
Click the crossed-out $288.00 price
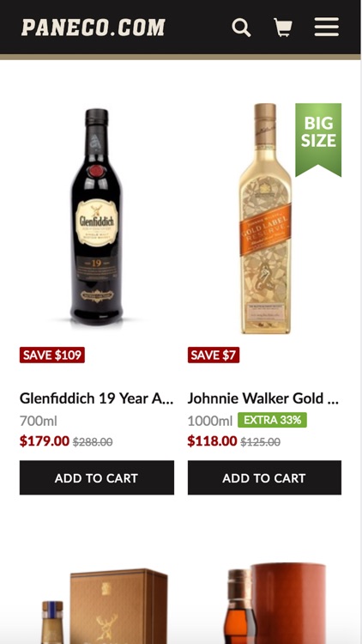point(93,442)
